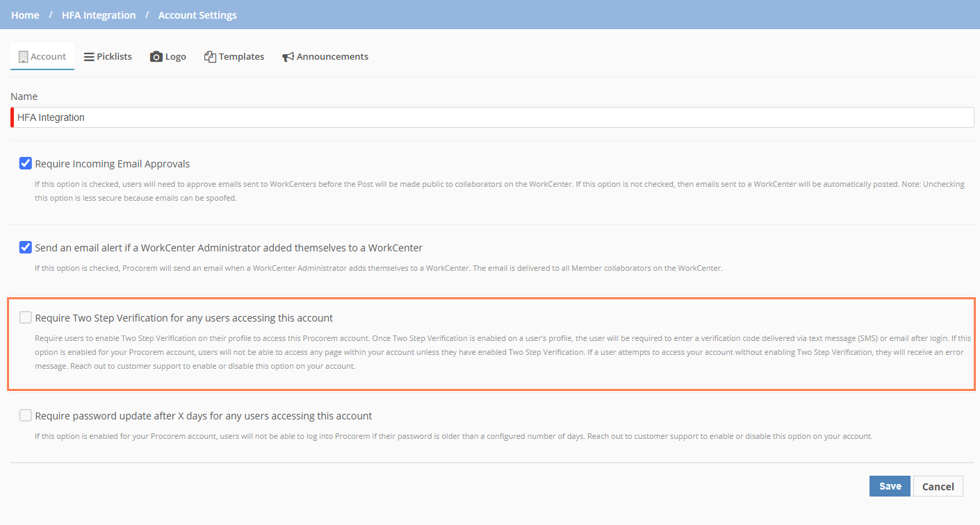Click the Save button
Image resolution: width=980 pixels, height=525 pixels.
click(x=890, y=486)
